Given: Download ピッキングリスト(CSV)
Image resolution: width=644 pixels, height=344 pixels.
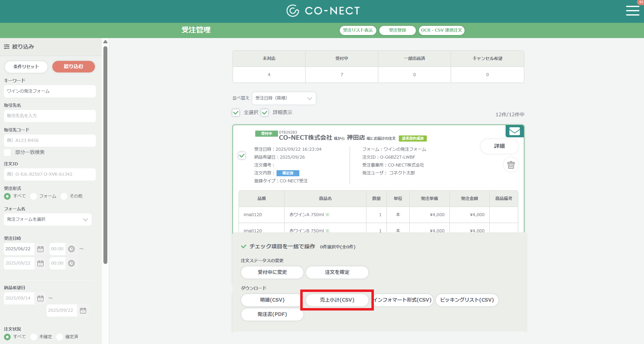Looking at the screenshot, I should coord(467,300).
